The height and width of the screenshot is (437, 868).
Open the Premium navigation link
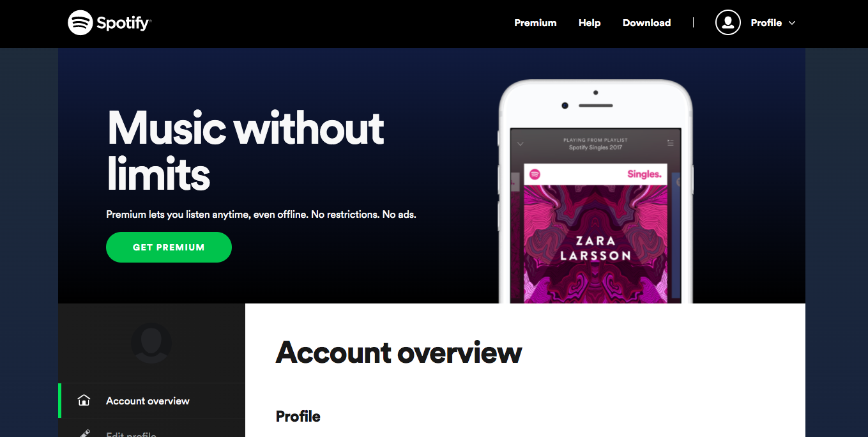coord(535,23)
